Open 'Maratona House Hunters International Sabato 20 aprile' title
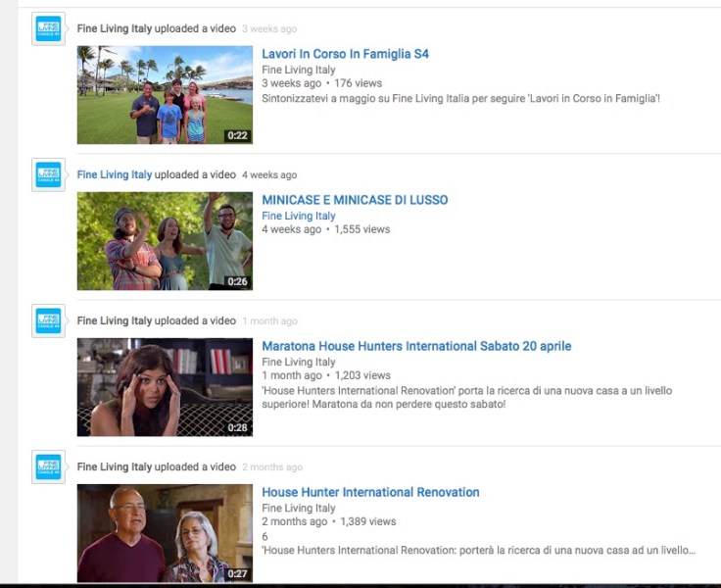The height and width of the screenshot is (588, 721). [x=416, y=346]
